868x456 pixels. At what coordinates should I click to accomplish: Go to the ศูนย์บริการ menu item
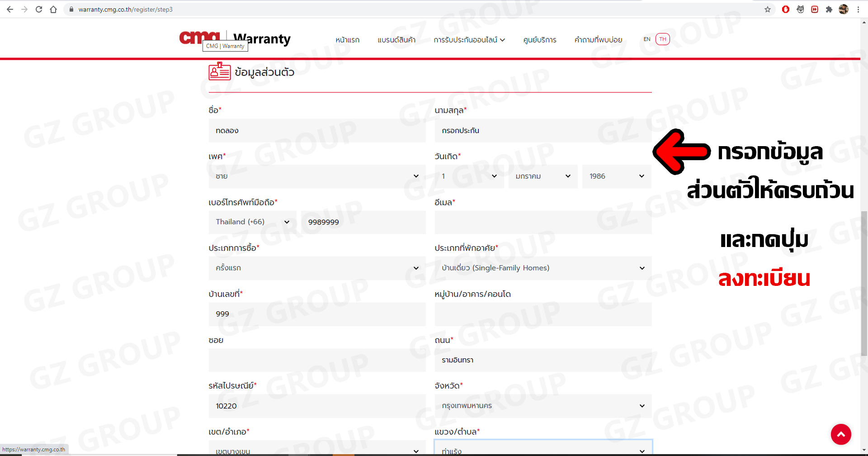pyautogui.click(x=539, y=40)
